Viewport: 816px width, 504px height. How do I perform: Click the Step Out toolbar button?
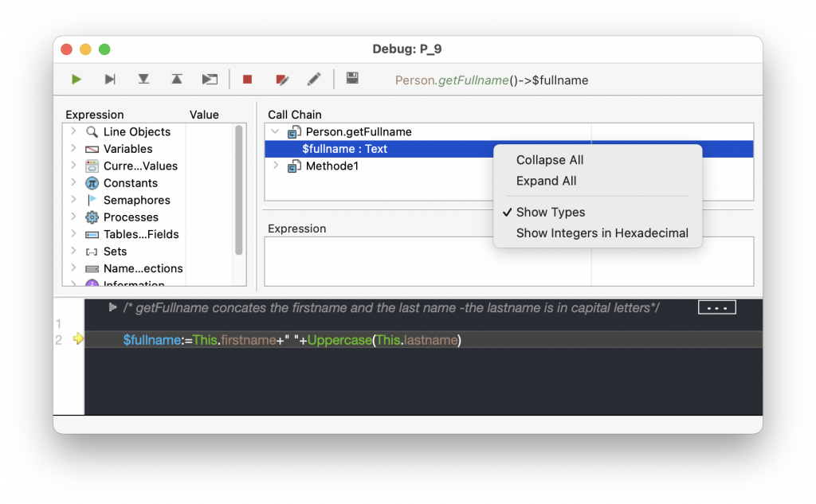click(177, 80)
